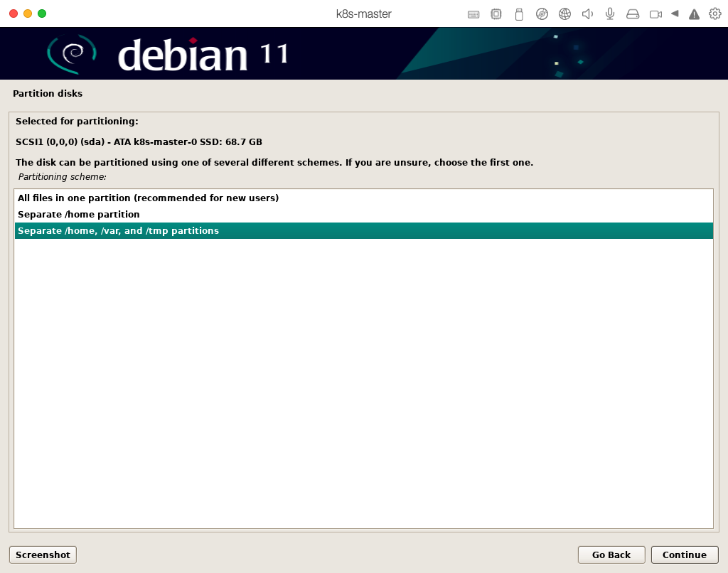
Task: Click the left-pointing triangle icon
Action: pyautogui.click(x=675, y=14)
